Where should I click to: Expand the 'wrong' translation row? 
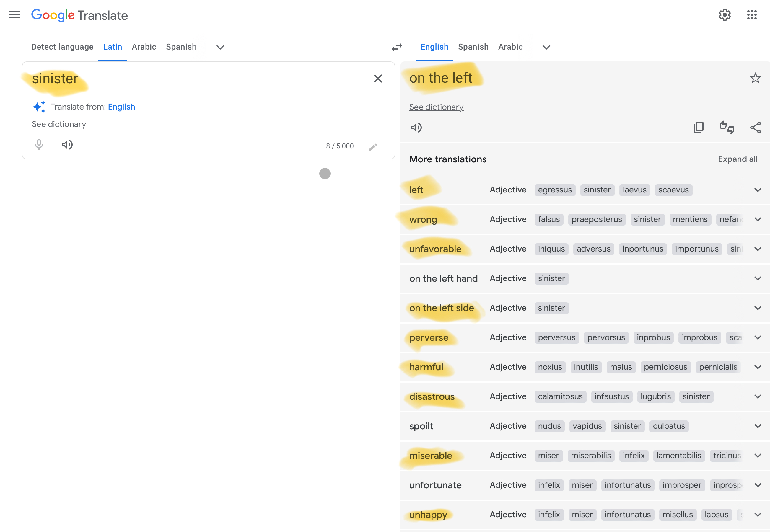click(x=757, y=219)
